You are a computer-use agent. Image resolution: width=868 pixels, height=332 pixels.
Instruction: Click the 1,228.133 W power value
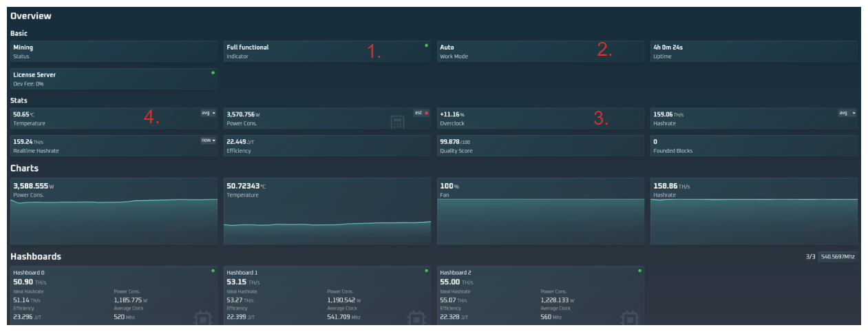click(558, 300)
